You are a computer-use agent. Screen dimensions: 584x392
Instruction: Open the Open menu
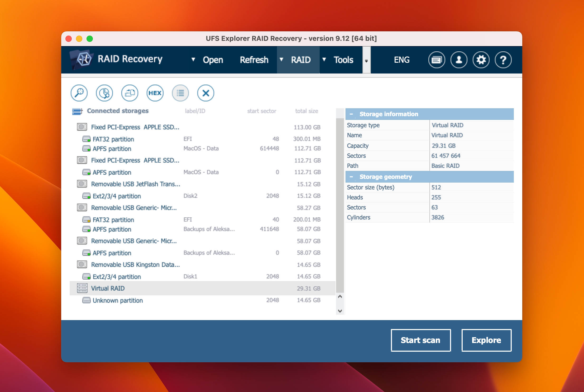(213, 60)
